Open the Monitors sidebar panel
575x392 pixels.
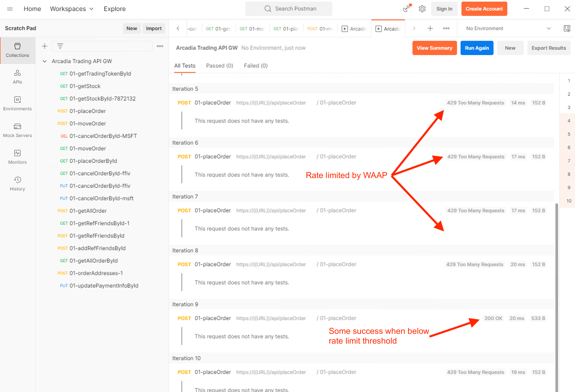click(x=17, y=157)
